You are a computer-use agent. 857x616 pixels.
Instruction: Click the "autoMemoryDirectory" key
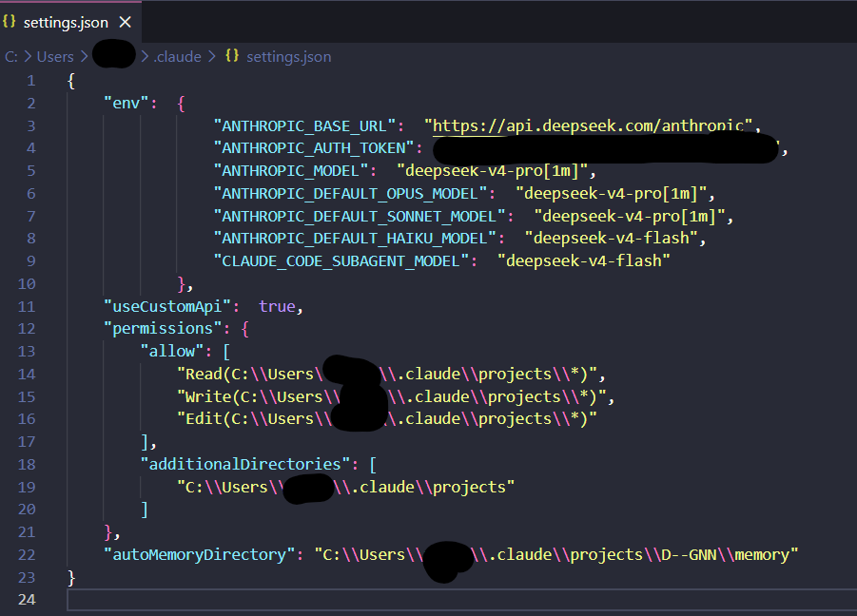pos(200,555)
